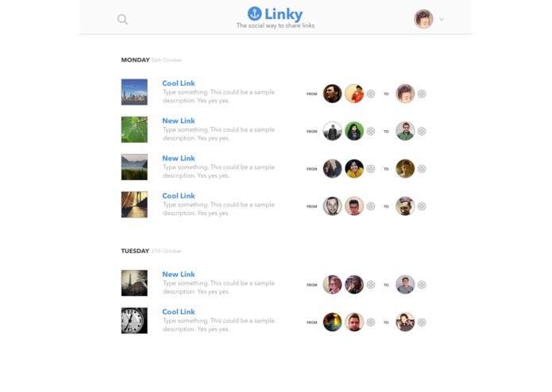Select the mountain lake thumbnail

click(134, 167)
